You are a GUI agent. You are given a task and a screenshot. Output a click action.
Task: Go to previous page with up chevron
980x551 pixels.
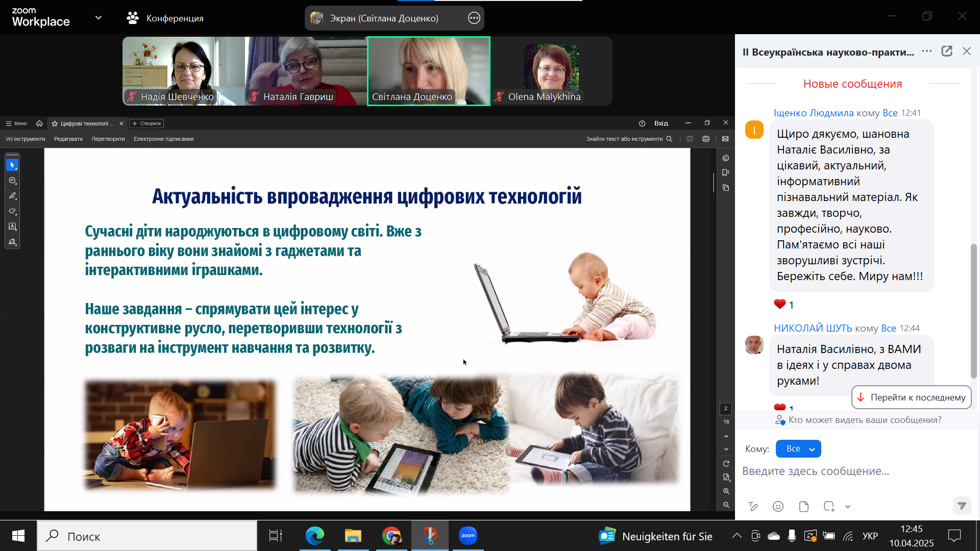click(726, 437)
